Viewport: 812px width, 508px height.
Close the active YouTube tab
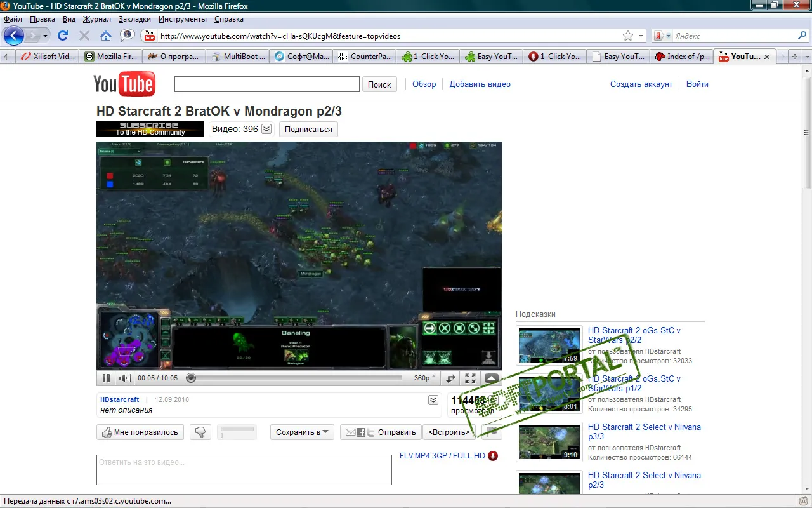(766, 57)
